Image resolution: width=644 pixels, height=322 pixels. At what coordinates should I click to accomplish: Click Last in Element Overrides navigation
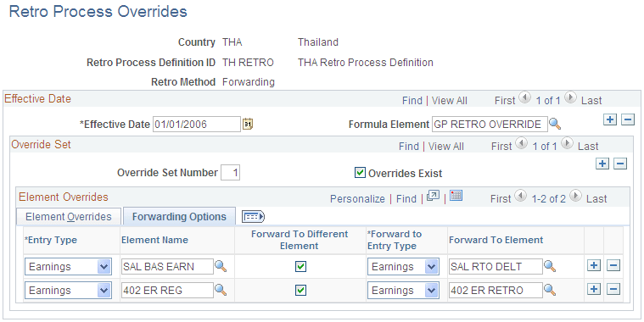tap(596, 198)
